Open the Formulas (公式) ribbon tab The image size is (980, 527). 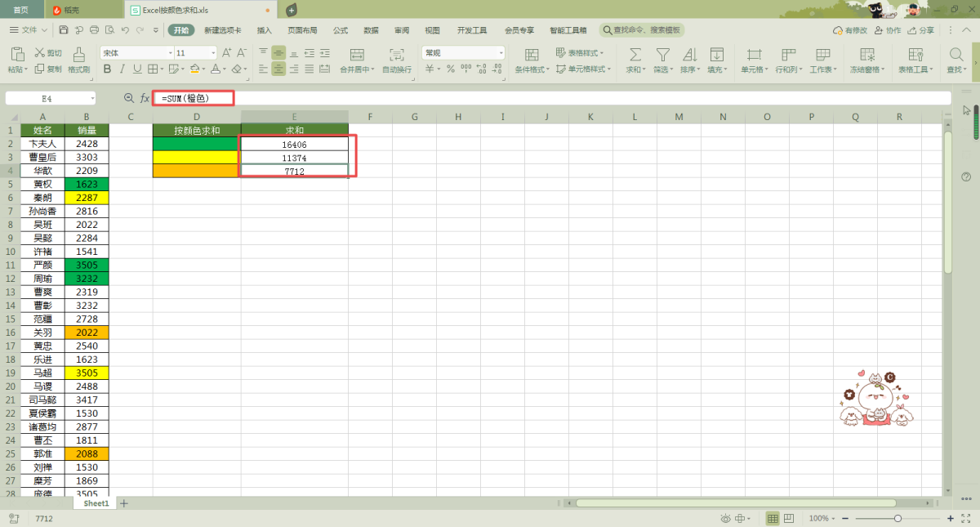point(341,30)
